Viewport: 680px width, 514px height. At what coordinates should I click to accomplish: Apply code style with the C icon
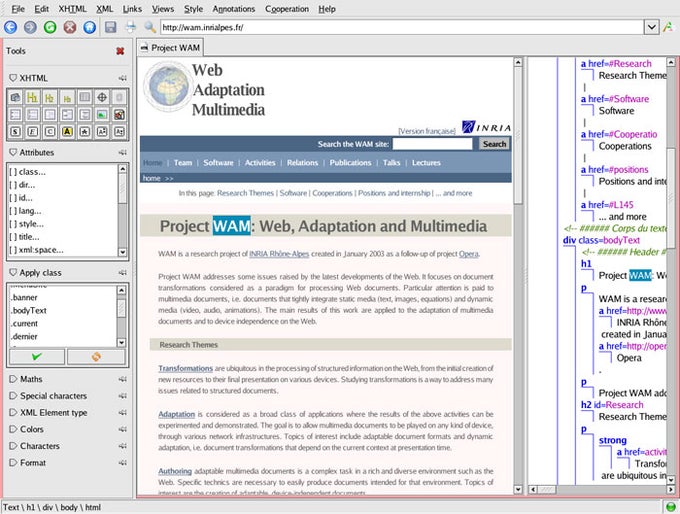[50, 131]
